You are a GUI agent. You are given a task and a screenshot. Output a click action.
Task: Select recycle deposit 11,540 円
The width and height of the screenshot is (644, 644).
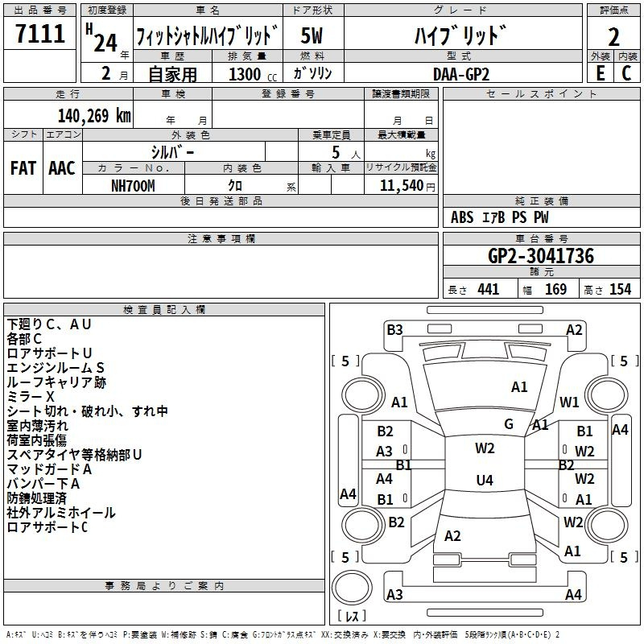tap(407, 186)
